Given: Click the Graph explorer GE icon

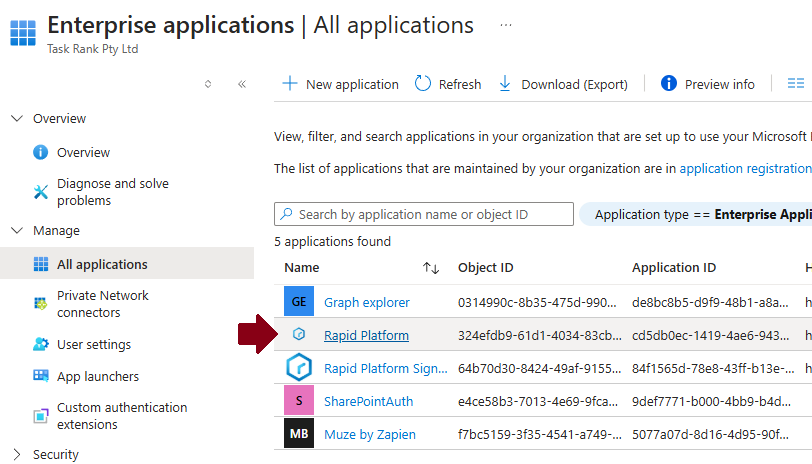Looking at the screenshot, I should [299, 302].
